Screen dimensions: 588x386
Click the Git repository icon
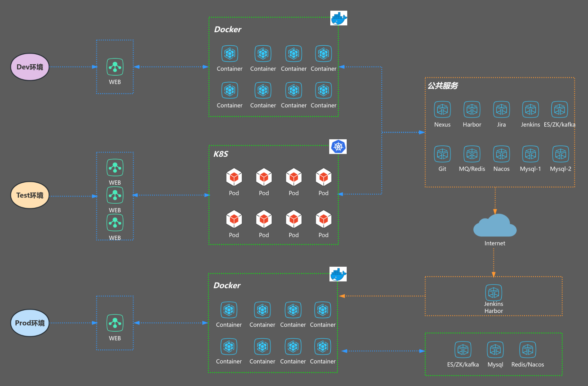tap(442, 154)
